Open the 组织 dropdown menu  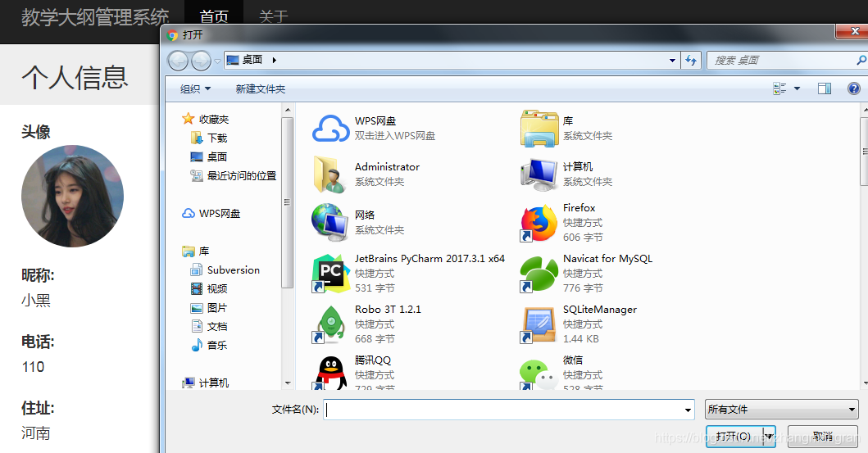[195, 89]
